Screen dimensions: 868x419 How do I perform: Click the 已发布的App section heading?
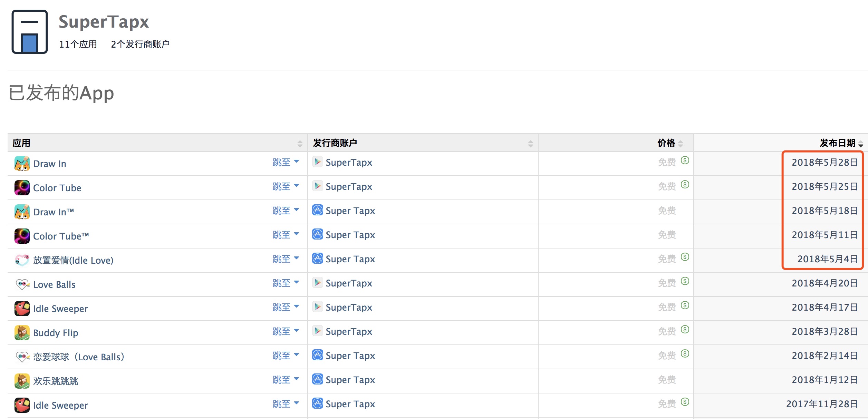pyautogui.click(x=61, y=93)
